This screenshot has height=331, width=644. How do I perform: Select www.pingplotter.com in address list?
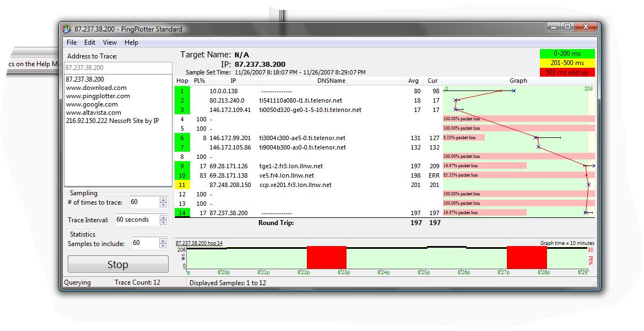click(98, 96)
